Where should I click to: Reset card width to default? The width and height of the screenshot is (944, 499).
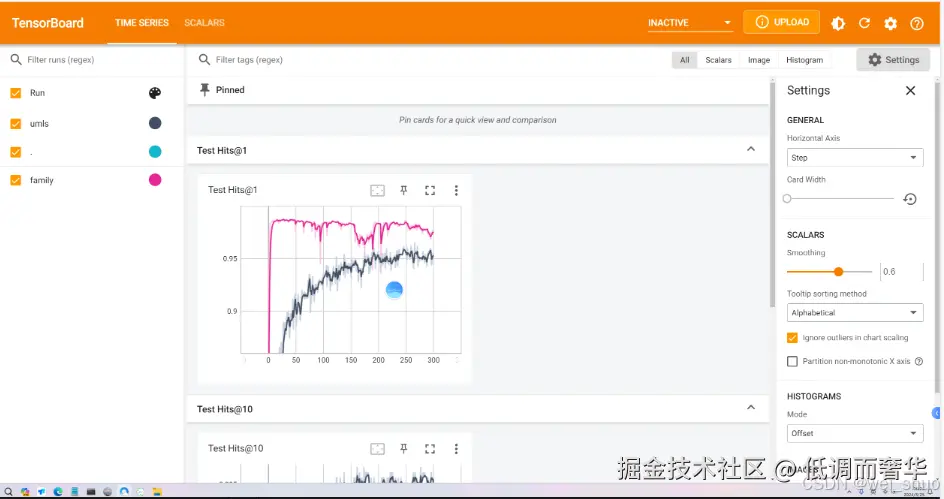(x=910, y=199)
